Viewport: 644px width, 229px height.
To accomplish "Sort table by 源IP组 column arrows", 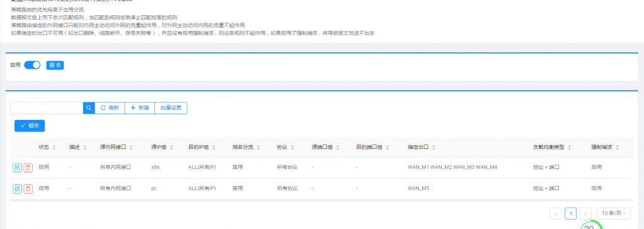I will tap(171, 147).
